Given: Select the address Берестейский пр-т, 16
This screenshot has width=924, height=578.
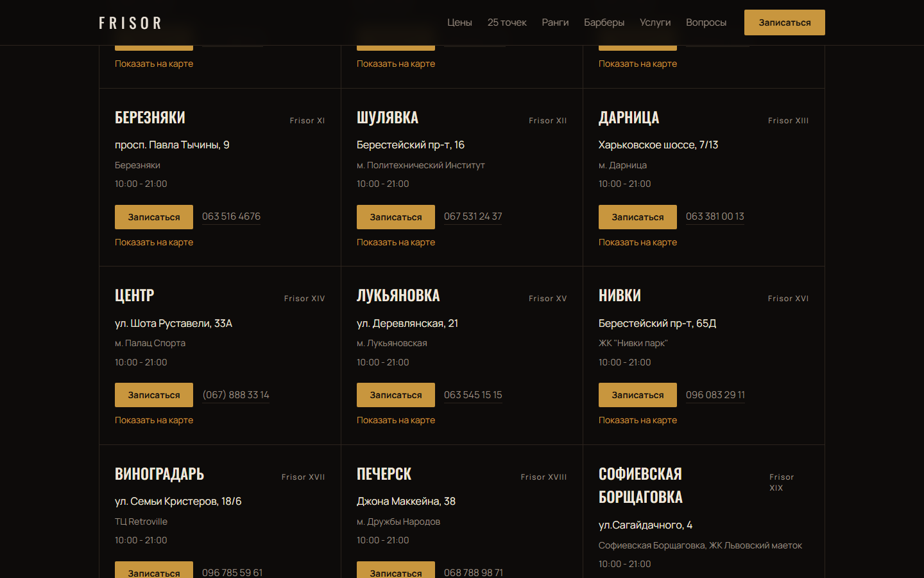Looking at the screenshot, I should (x=411, y=145).
